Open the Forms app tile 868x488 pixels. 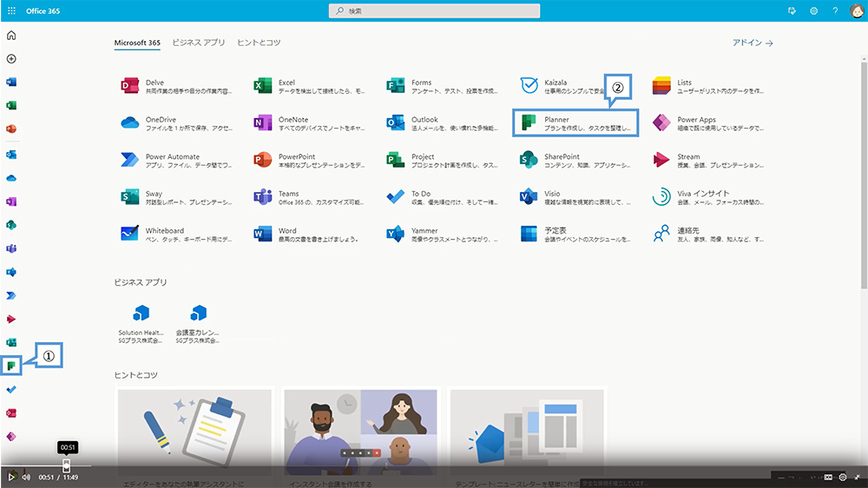click(x=442, y=86)
